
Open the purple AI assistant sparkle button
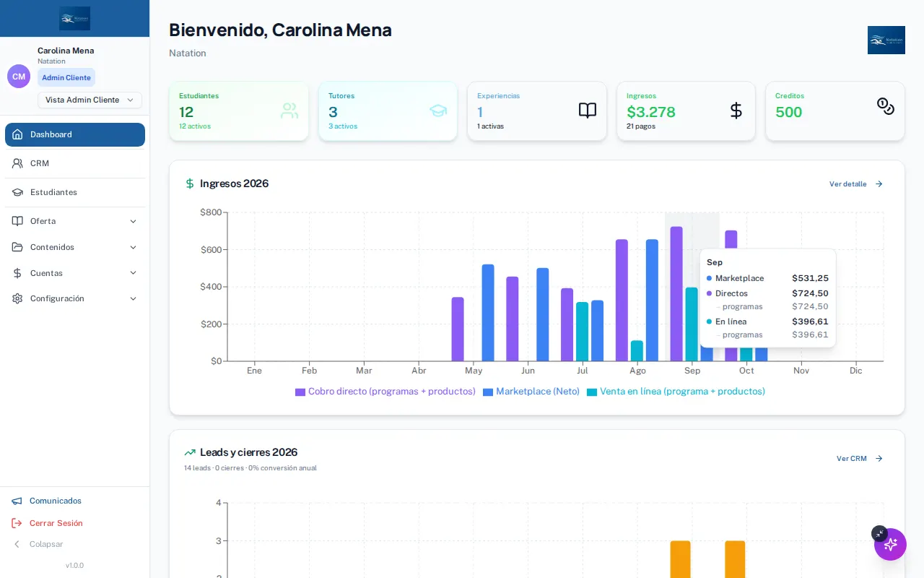click(x=890, y=544)
